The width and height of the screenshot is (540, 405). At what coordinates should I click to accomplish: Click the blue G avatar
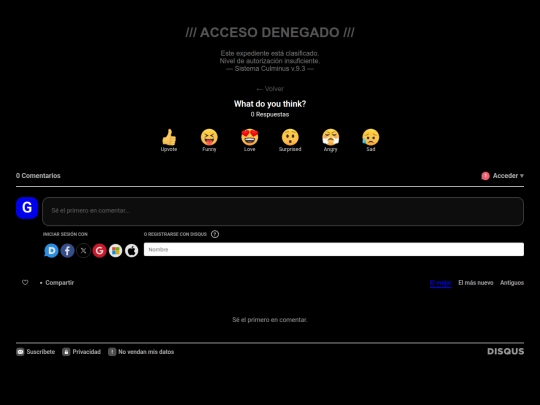click(x=27, y=208)
